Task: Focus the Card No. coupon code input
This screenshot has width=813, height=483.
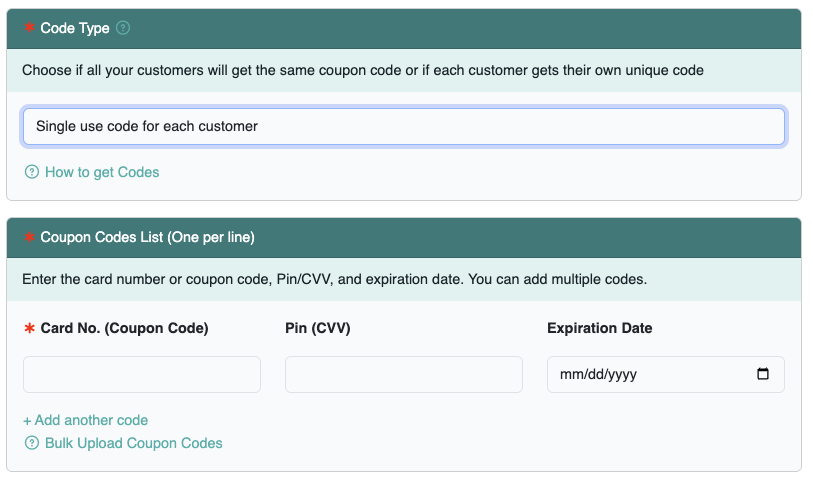Action: [x=141, y=374]
